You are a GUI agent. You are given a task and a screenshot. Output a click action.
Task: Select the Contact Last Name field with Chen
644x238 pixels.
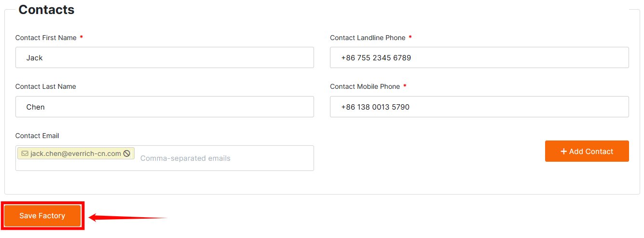[x=164, y=107]
